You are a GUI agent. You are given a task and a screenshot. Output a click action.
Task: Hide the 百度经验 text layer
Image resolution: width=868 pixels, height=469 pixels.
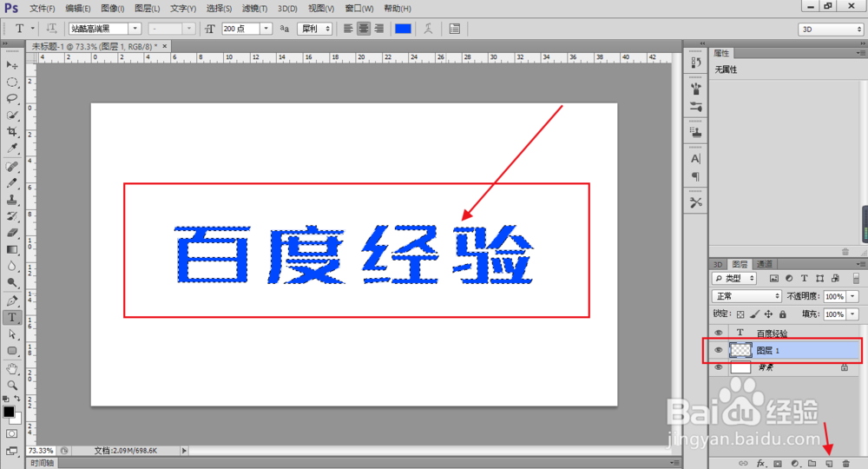click(x=719, y=333)
